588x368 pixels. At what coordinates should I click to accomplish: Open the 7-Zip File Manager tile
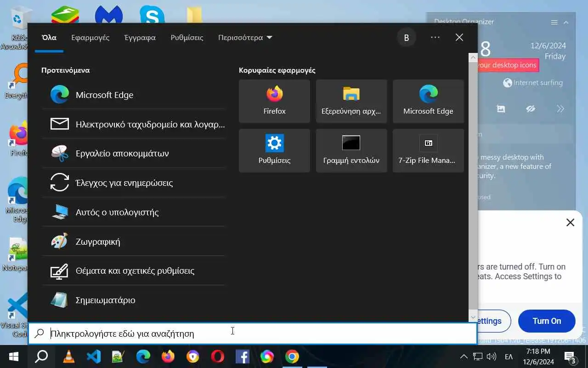pyautogui.click(x=428, y=150)
